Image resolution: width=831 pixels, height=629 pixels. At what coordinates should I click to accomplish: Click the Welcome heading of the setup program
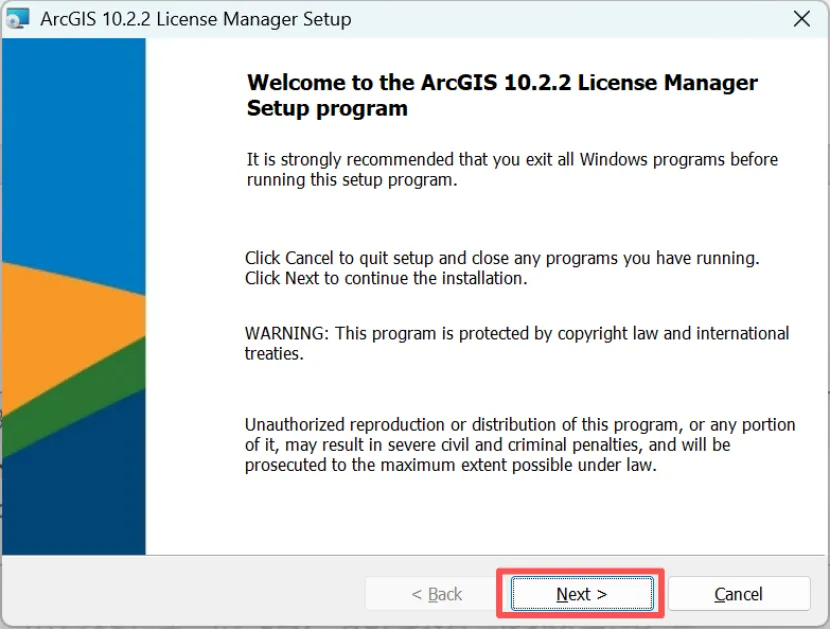[x=502, y=95]
